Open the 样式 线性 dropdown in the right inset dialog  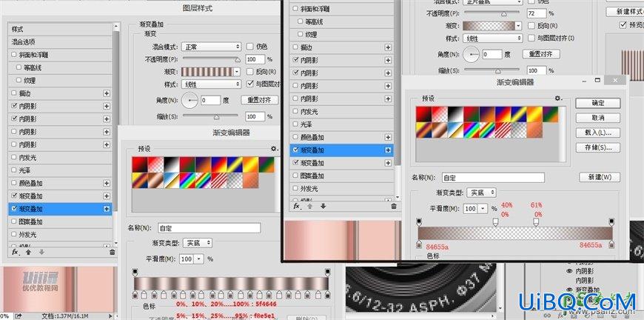tap(492, 39)
